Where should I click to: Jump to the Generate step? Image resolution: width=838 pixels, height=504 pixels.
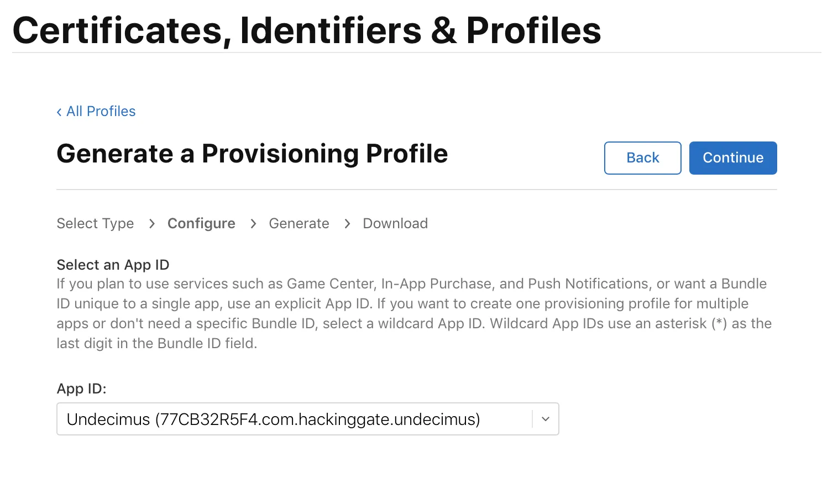click(x=298, y=223)
